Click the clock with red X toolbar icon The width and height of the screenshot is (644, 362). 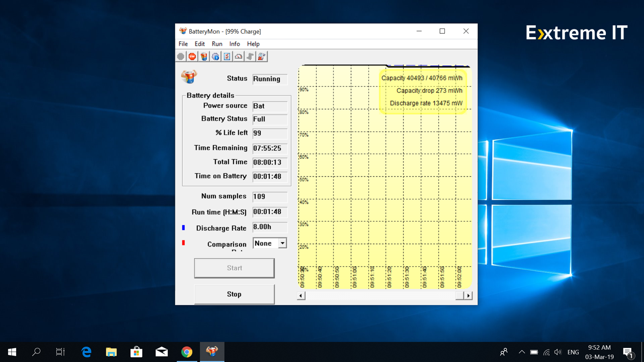click(262, 57)
